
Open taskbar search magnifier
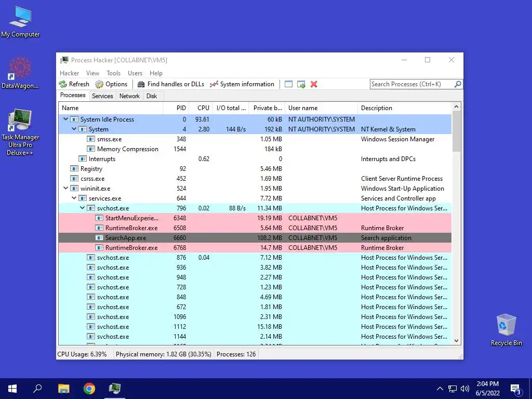37,389
